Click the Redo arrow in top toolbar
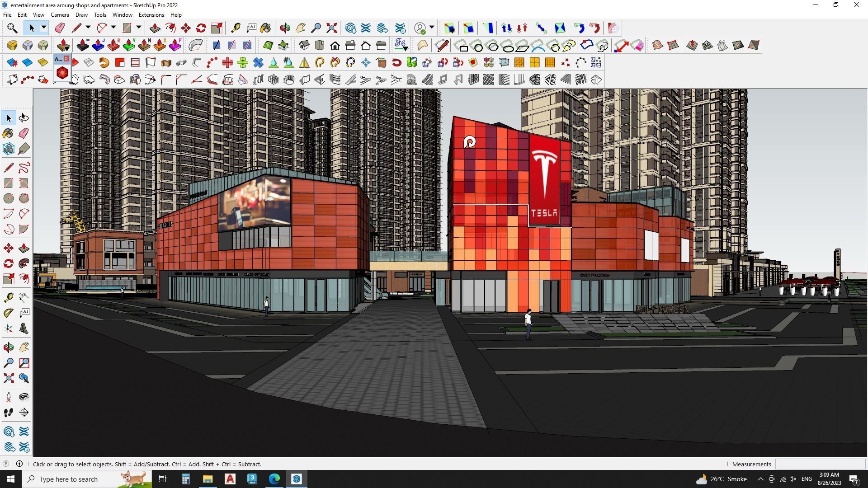The width and height of the screenshot is (868, 488). (594, 28)
